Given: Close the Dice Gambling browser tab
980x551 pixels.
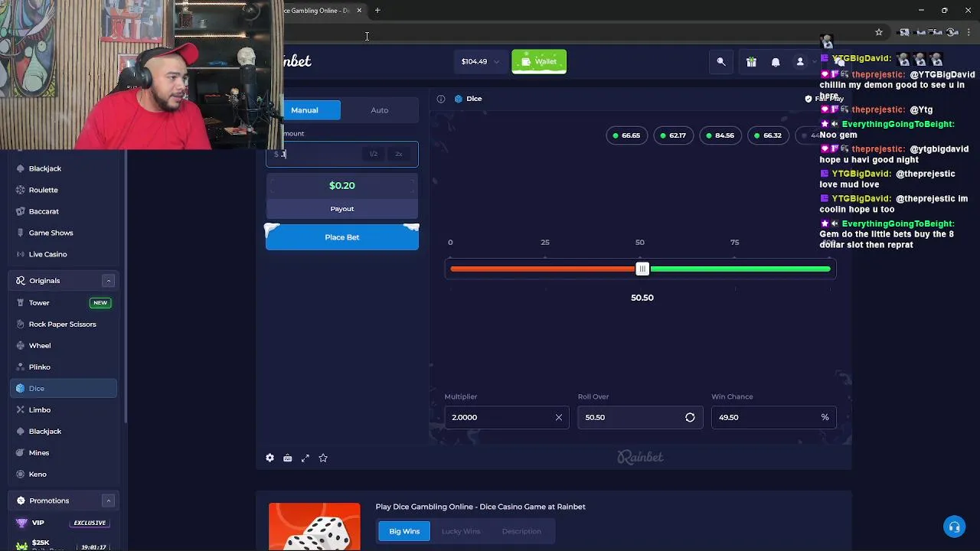Looking at the screenshot, I should [x=359, y=10].
